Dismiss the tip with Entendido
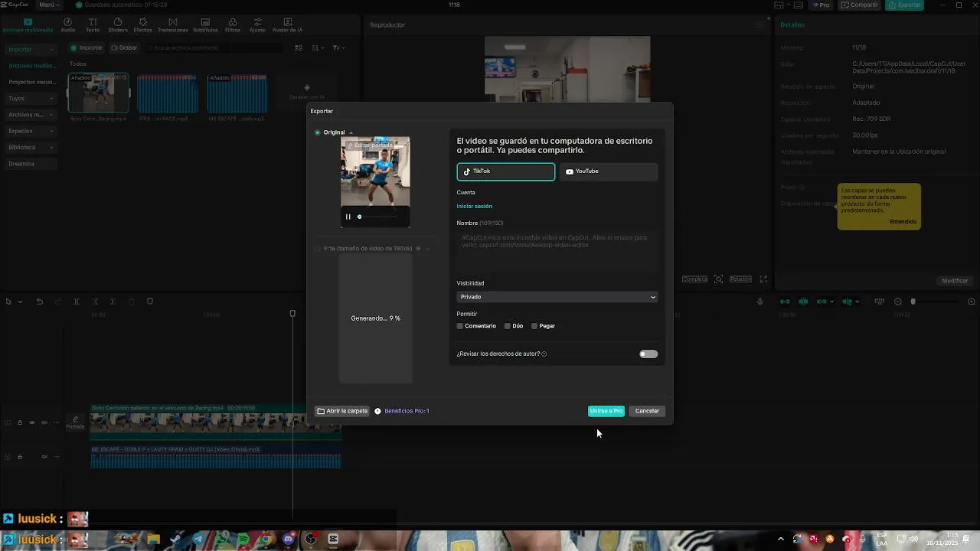The width and height of the screenshot is (980, 551). [903, 222]
